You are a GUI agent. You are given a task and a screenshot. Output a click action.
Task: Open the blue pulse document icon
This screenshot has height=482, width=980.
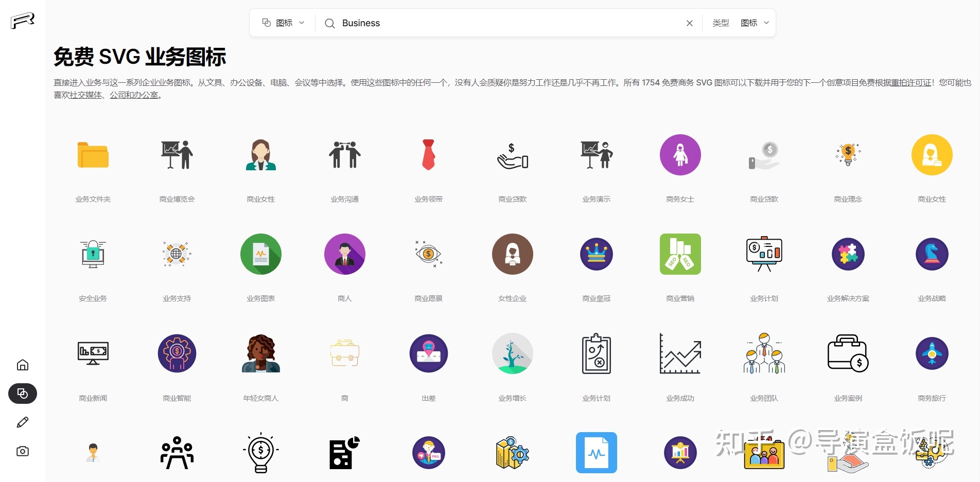(597, 453)
